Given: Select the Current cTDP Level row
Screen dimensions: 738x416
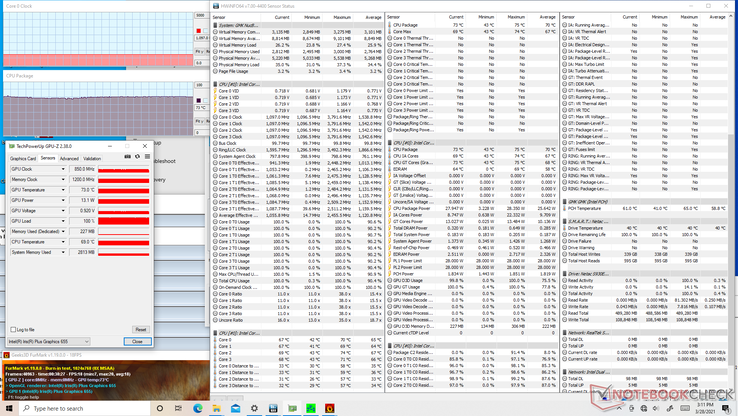Looking at the screenshot, I should [x=472, y=333].
